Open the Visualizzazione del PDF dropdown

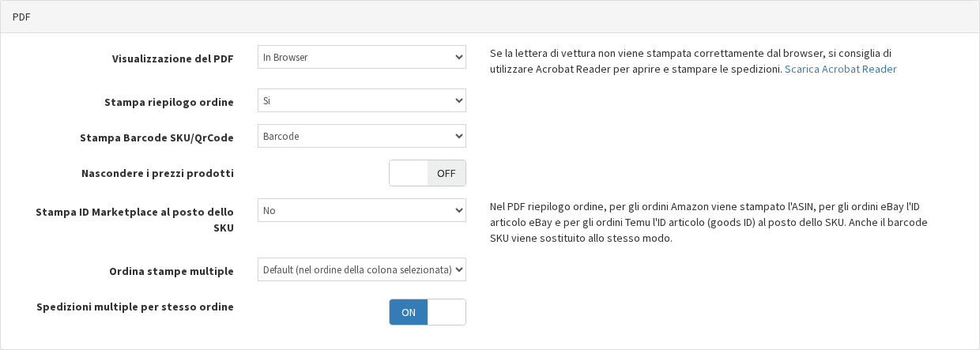coord(361,57)
